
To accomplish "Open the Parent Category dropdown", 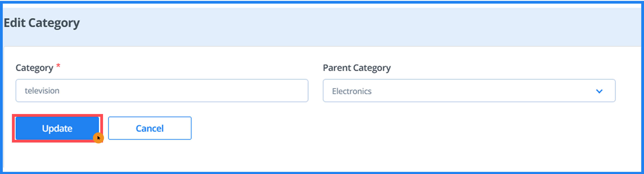I will click(x=469, y=91).
